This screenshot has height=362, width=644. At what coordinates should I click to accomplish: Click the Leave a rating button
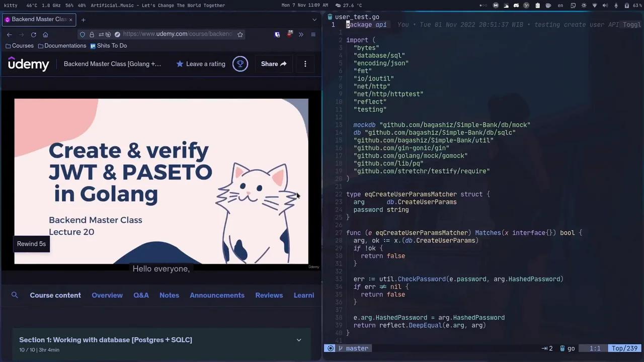click(201, 64)
